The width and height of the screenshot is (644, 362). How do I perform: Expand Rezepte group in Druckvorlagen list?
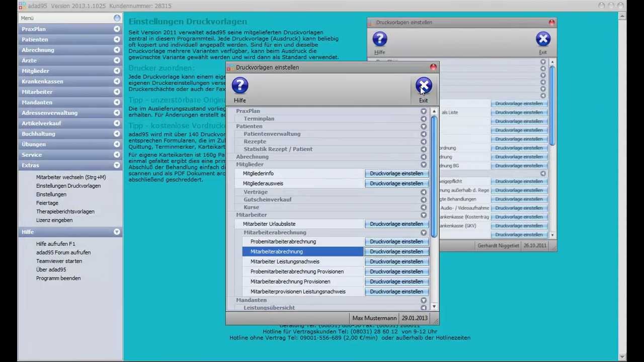coord(424,141)
